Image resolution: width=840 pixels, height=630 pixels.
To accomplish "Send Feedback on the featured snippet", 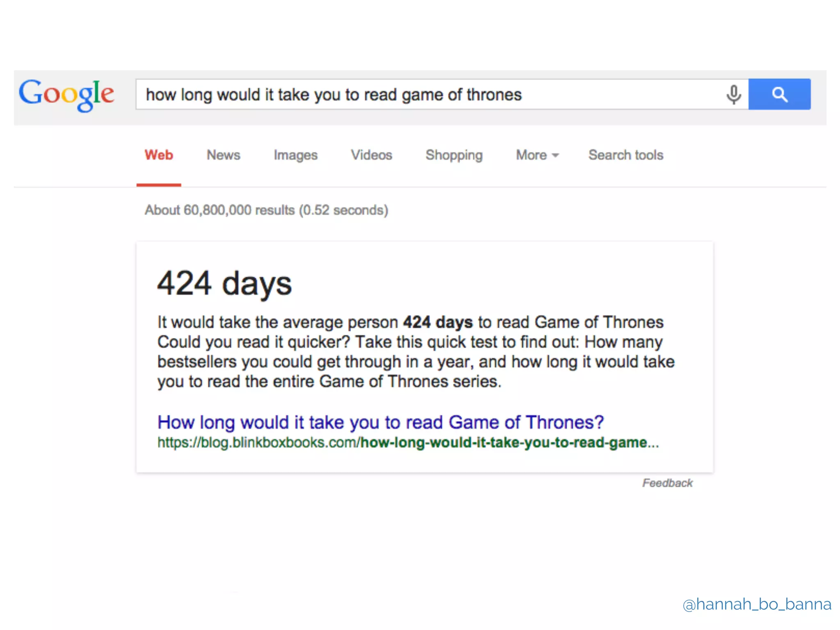I will (667, 483).
